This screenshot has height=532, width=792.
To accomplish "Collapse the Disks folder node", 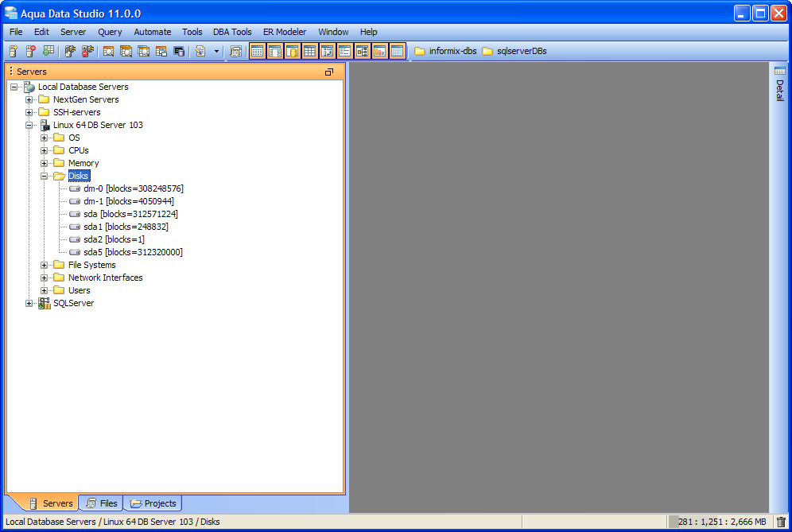I will tap(44, 176).
